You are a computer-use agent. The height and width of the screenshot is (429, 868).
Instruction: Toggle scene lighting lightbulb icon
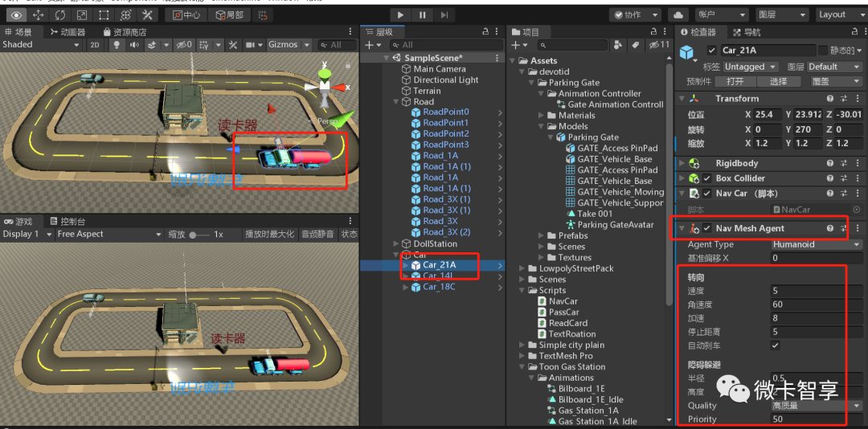point(115,45)
